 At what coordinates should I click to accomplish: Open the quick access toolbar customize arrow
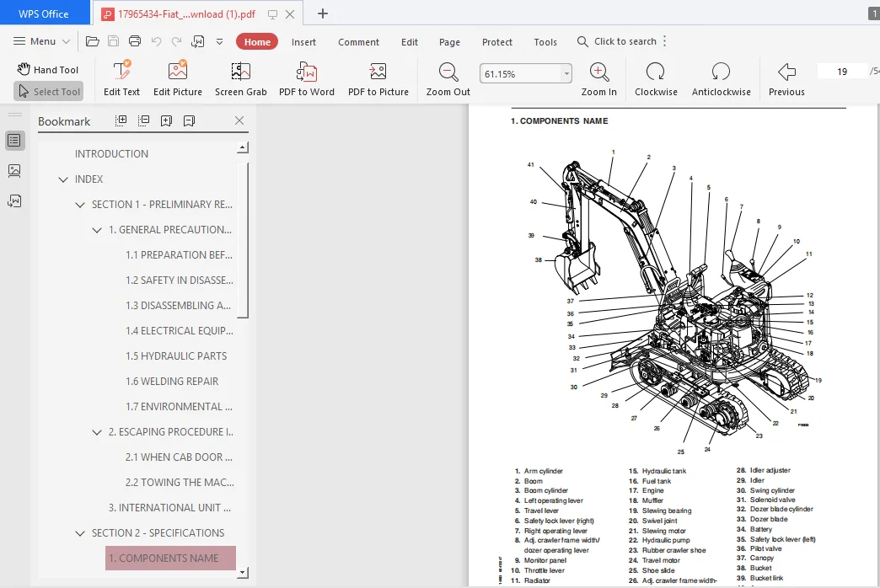(x=219, y=41)
